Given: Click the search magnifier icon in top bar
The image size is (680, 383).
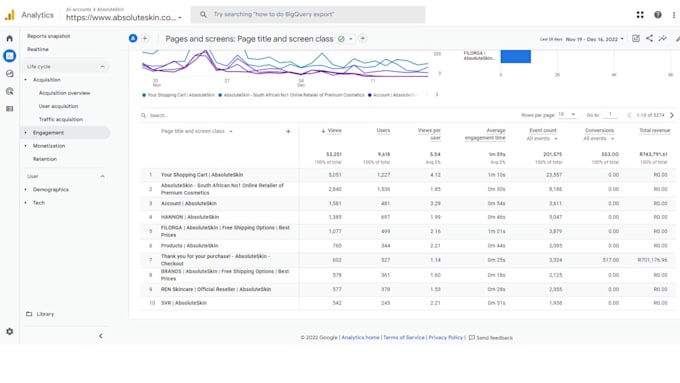Looking at the screenshot, I should 203,14.
